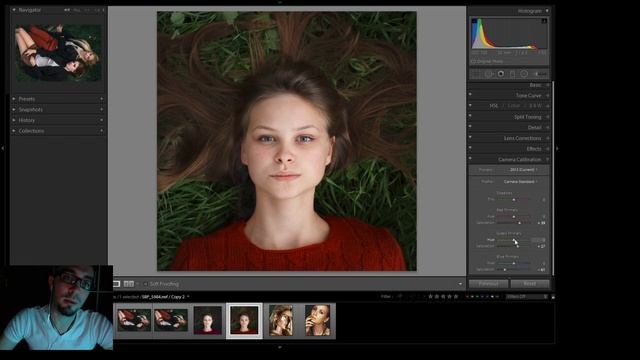640x360 pixels.
Task: Select the Radial Filter tool
Action: [524, 74]
